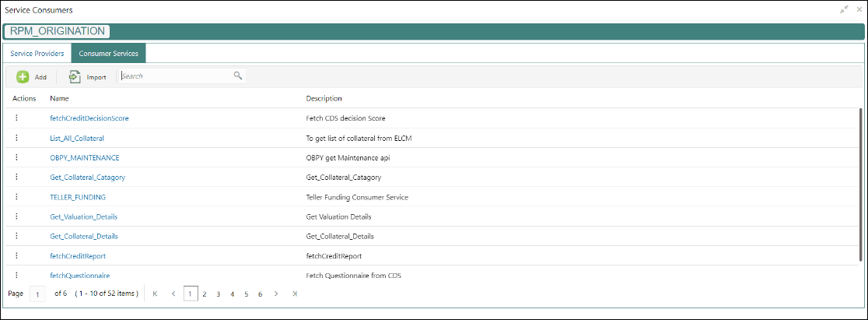Open the fetchQuestionnaire service link
The width and height of the screenshot is (868, 320).
pyautogui.click(x=79, y=276)
